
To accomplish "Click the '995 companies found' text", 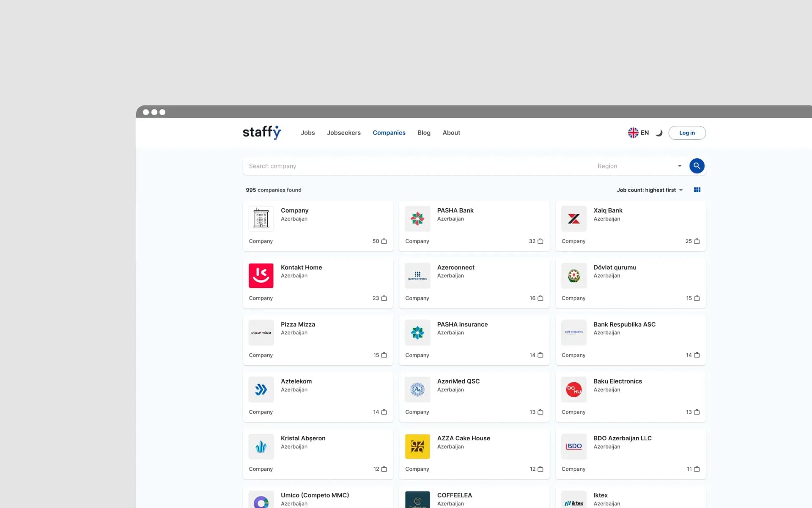I will pos(274,190).
